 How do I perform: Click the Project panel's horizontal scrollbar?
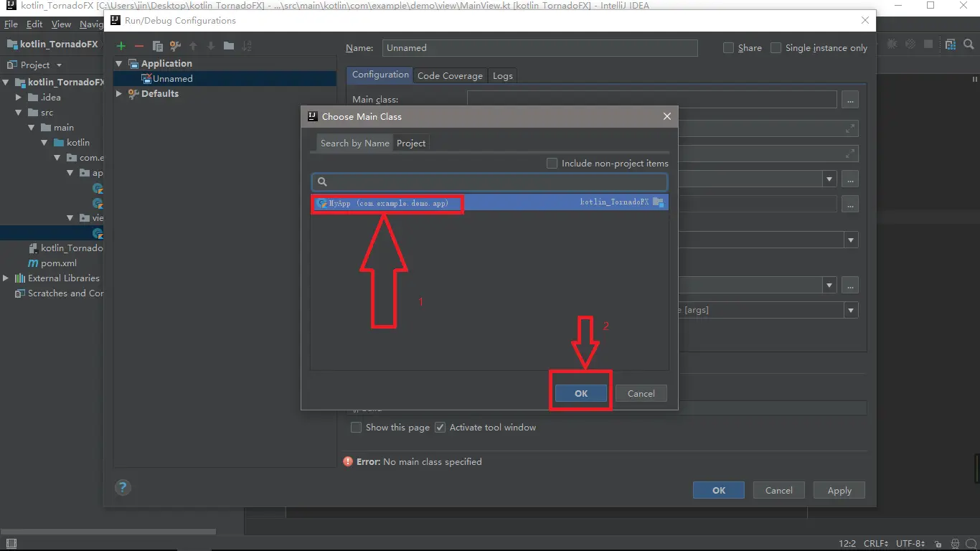tap(108, 532)
